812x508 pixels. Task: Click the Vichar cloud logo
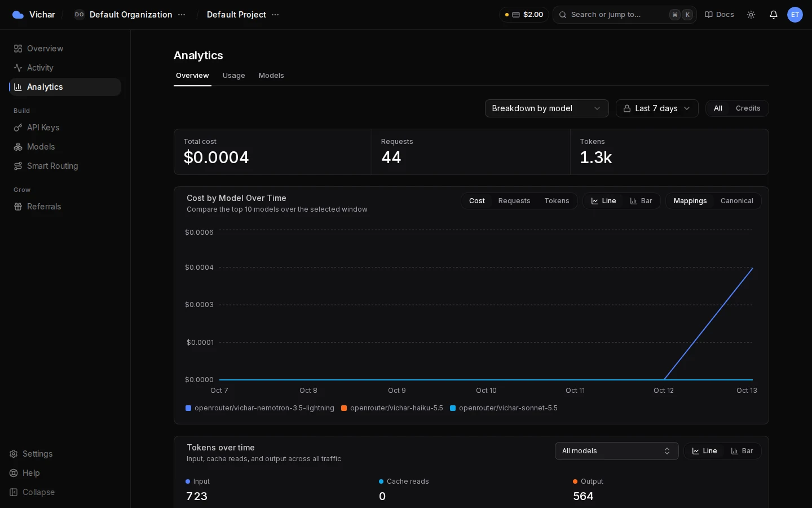pyautogui.click(x=18, y=15)
